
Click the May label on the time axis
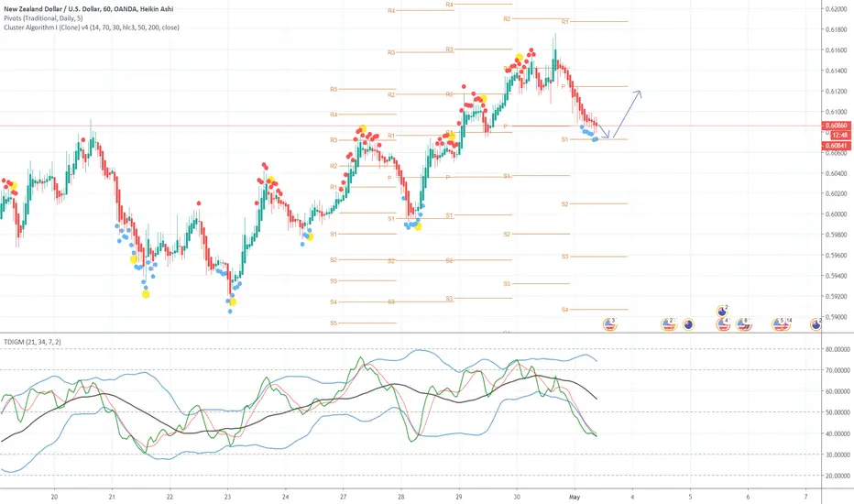tap(575, 497)
